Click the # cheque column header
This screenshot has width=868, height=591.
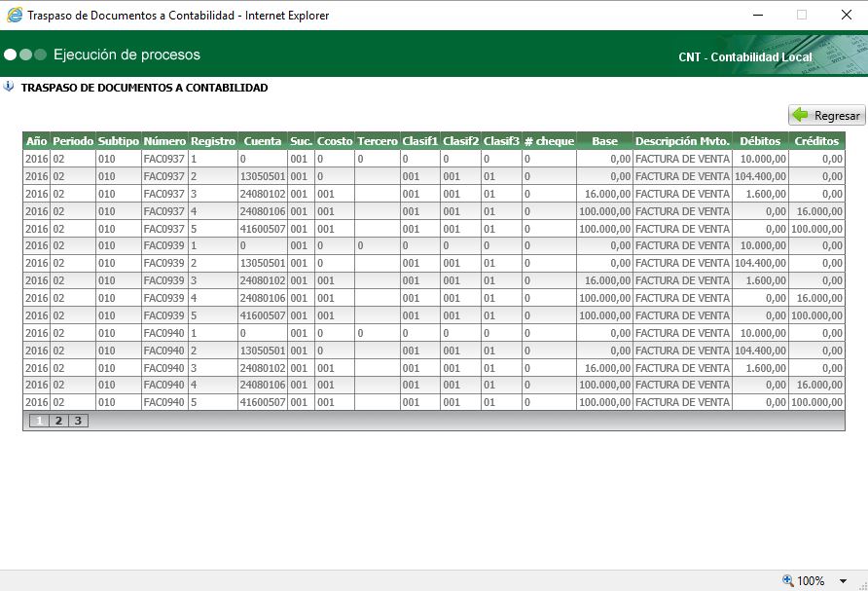click(x=549, y=141)
